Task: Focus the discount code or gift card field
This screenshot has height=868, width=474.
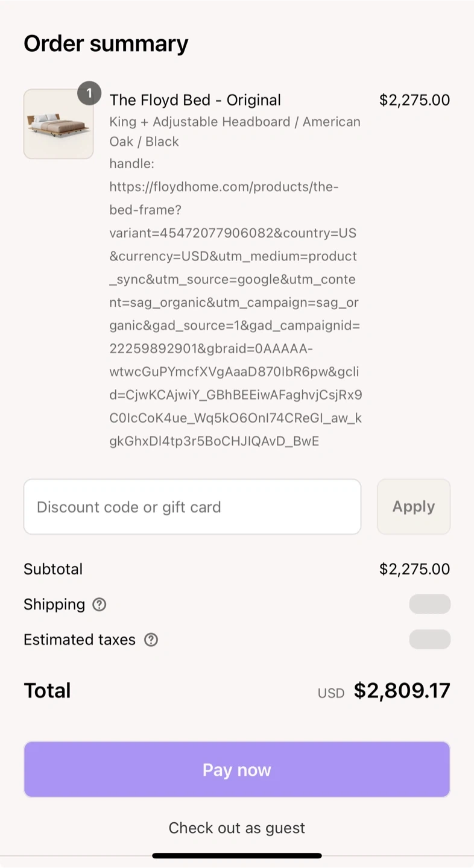Action: (192, 507)
